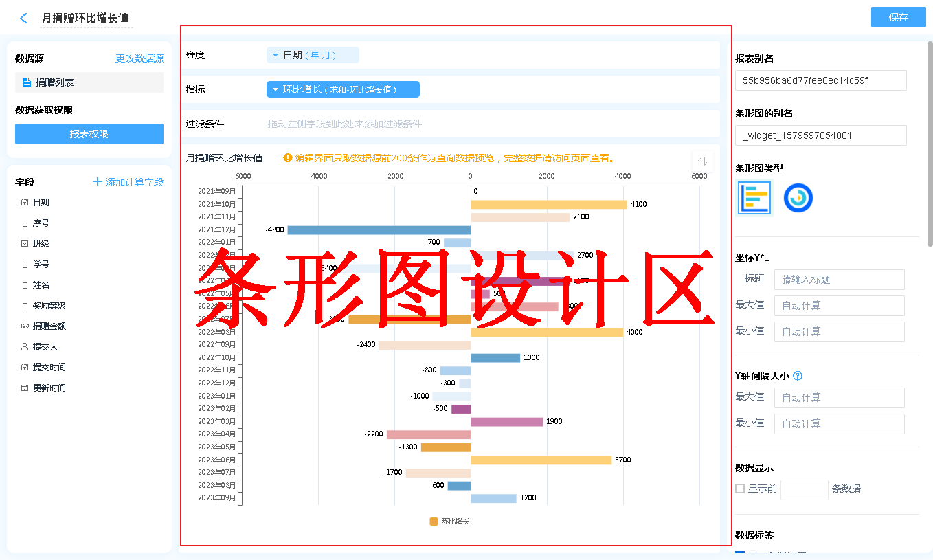This screenshot has height=560, width=933.
Task: Select the circular ring chart type icon
Action: pos(798,198)
